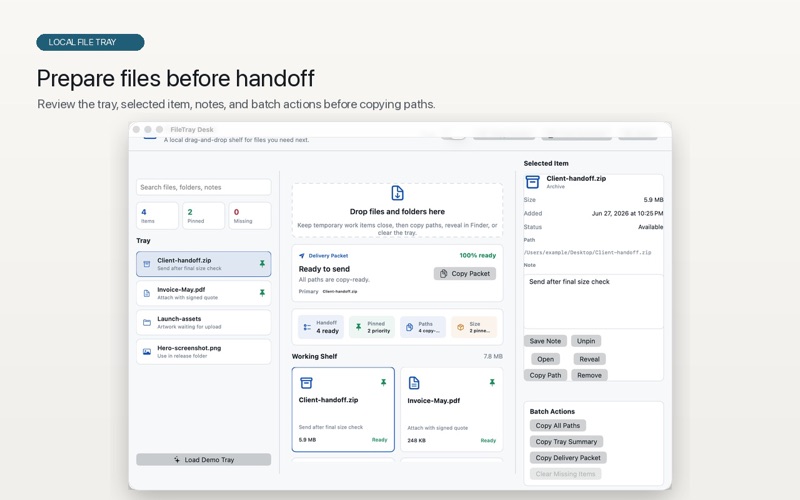Click the Reveal button
800x500 pixels.
589,359
